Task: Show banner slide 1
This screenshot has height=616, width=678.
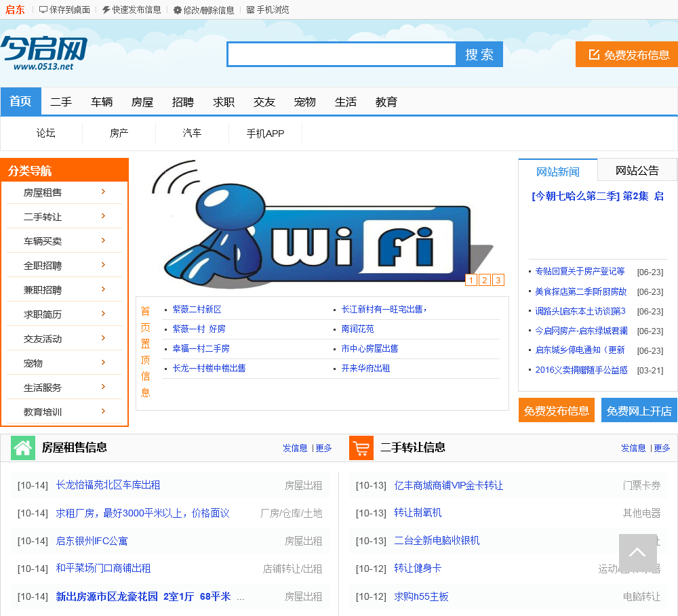Action: [471, 280]
